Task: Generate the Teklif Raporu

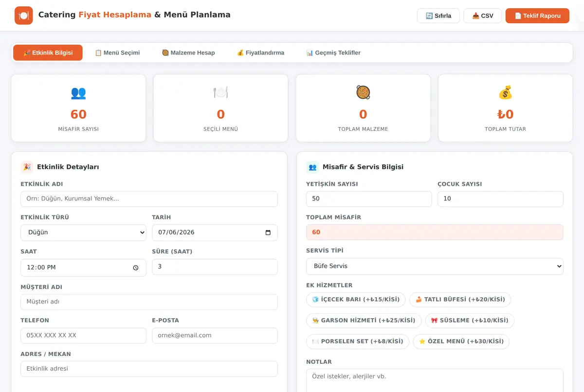Action: pos(537,16)
